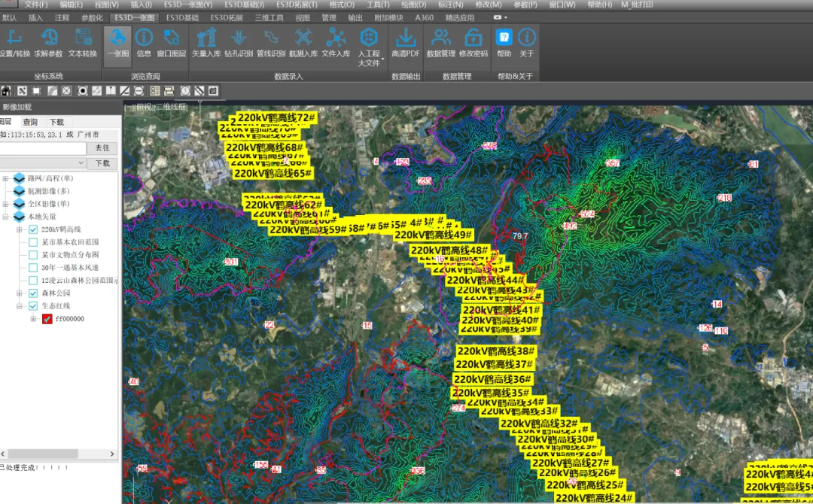Open the 窗口(W) menu

tap(562, 5)
